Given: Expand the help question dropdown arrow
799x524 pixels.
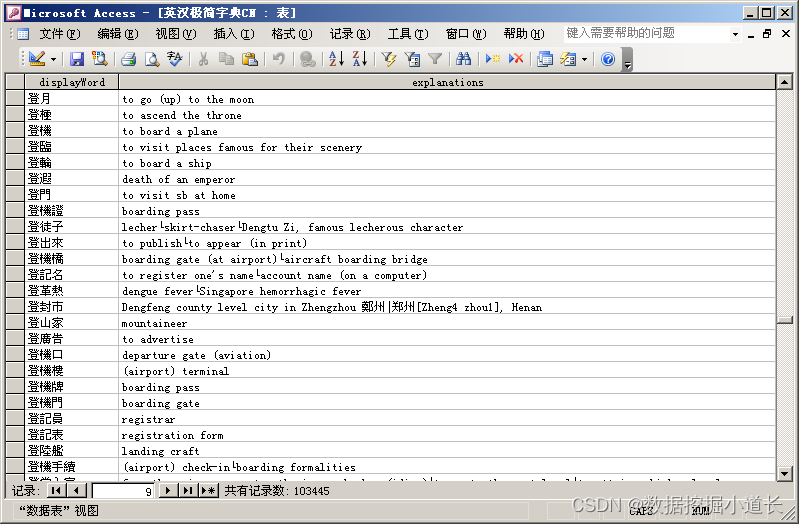Looking at the screenshot, I should click(735, 34).
